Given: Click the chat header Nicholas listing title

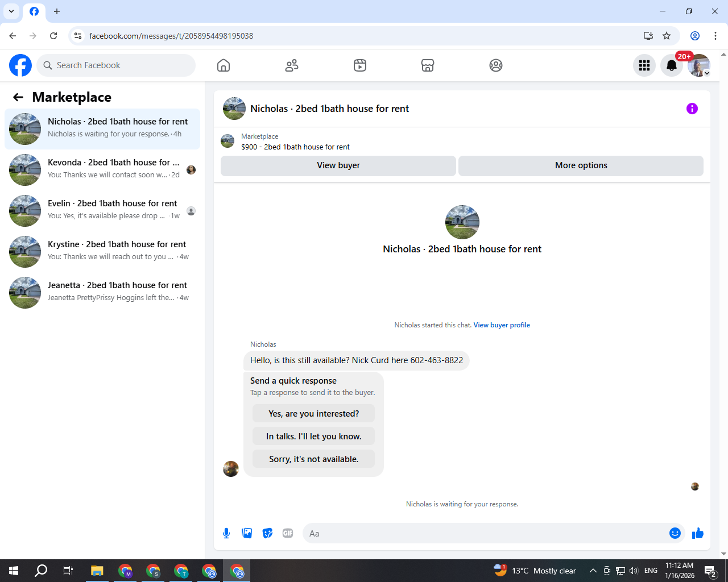Looking at the screenshot, I should [329, 109].
